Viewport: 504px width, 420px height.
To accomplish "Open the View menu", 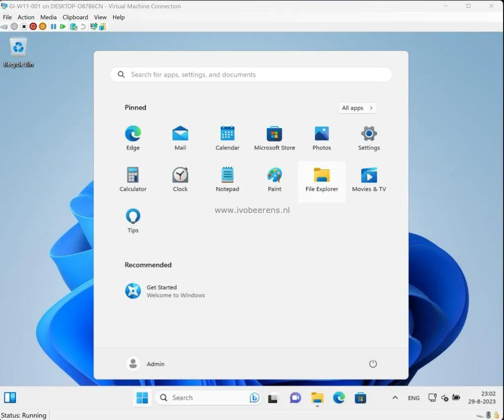I will click(x=100, y=17).
